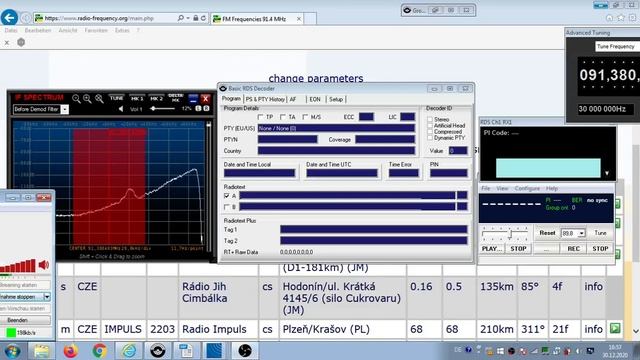Uncheck Radiotext A checkbox
Viewport: 640px width, 360px height.
click(227, 196)
